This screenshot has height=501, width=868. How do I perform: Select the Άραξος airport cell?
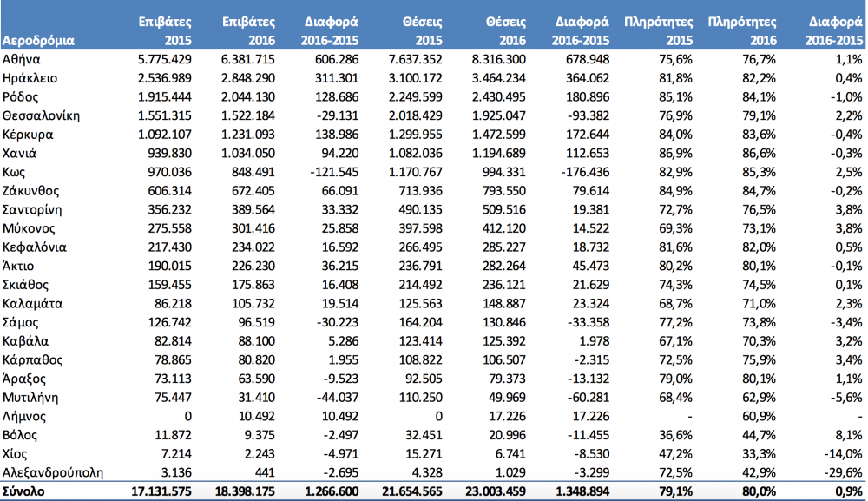(x=23, y=379)
